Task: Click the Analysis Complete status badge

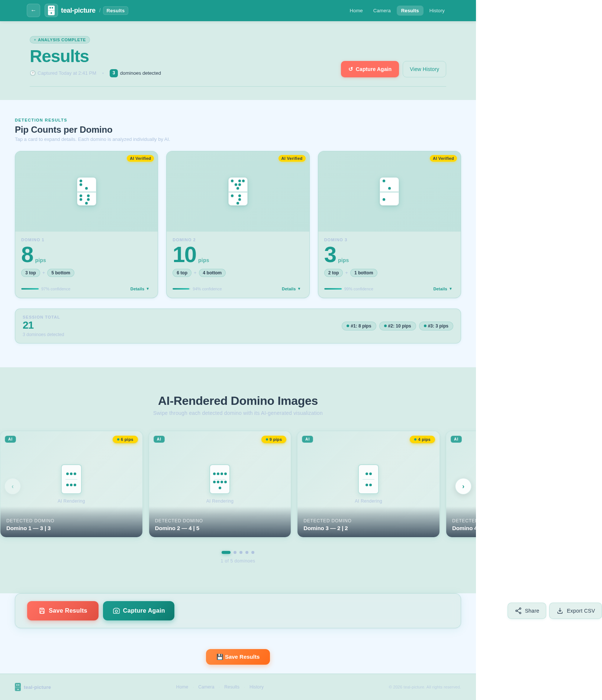Action: 60,40
